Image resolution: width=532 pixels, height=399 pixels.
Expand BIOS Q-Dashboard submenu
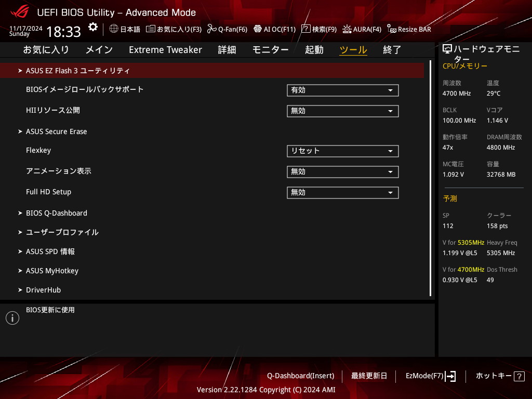coord(56,213)
